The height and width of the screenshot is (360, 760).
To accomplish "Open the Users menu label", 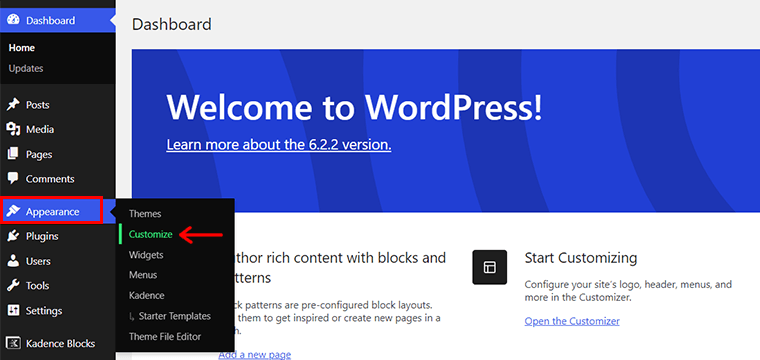I will pos(38,261).
